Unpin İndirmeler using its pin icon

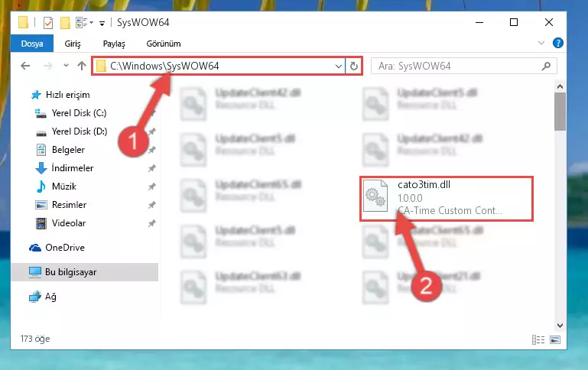click(152, 168)
